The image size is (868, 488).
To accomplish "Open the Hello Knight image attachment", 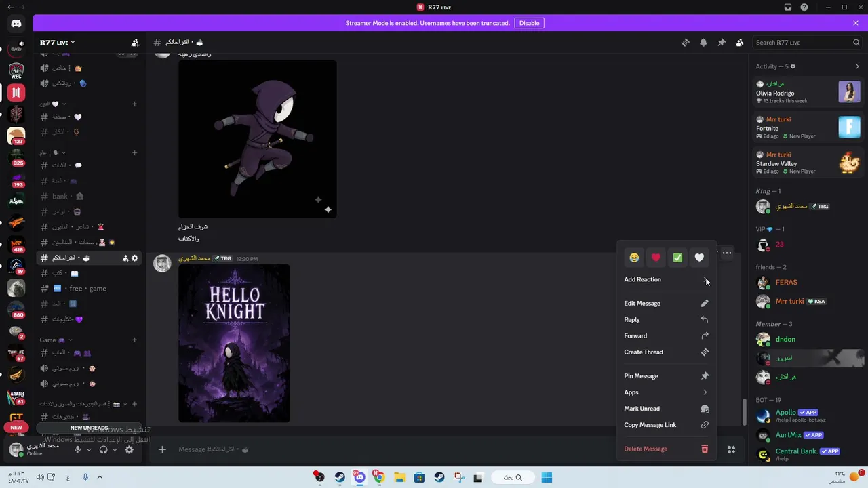I will pos(234,343).
